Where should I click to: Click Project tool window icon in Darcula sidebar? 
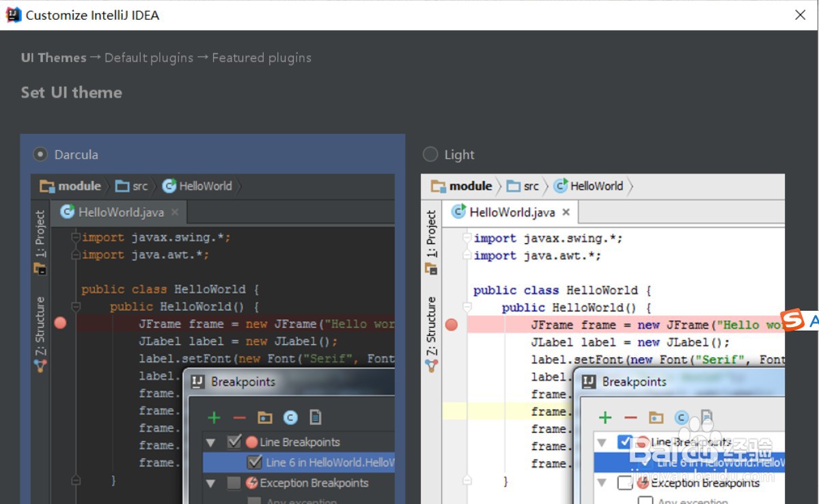pos(40,270)
